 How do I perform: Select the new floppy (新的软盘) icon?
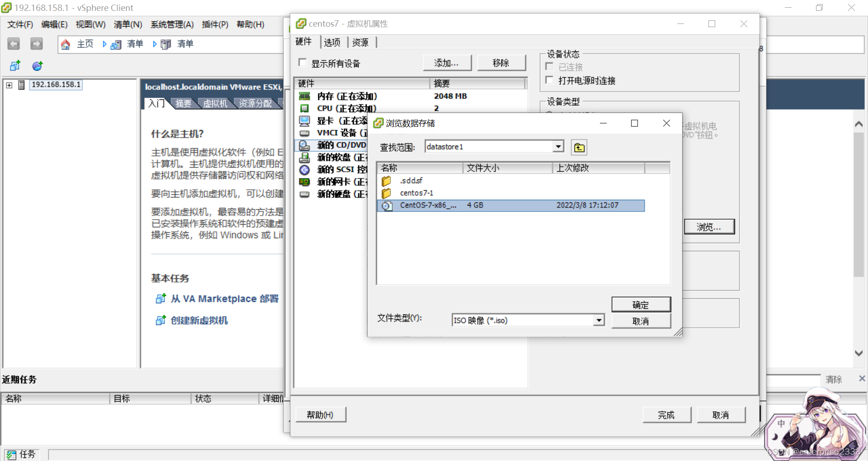point(305,157)
